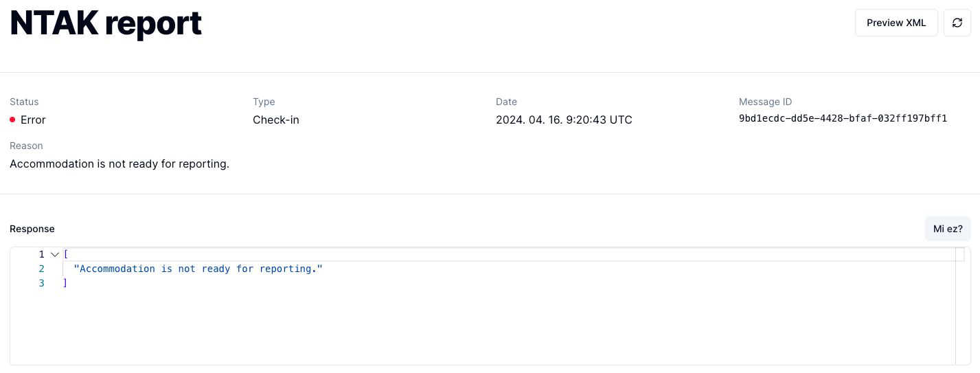Collapse the JSON array fold chevron
This screenshot has width=980, height=373.
point(55,254)
